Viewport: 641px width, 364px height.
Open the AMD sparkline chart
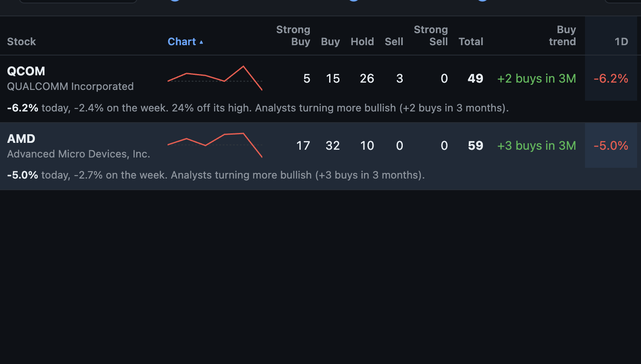point(215,145)
